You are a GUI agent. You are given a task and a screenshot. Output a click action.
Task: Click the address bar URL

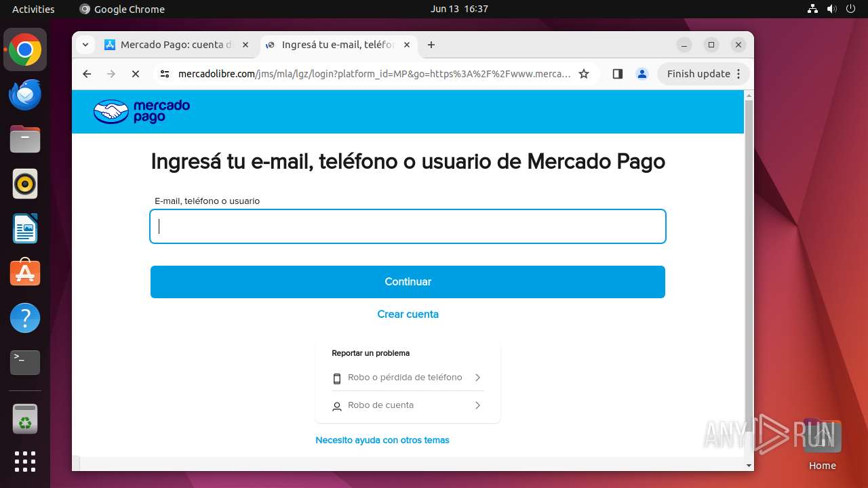pyautogui.click(x=374, y=74)
